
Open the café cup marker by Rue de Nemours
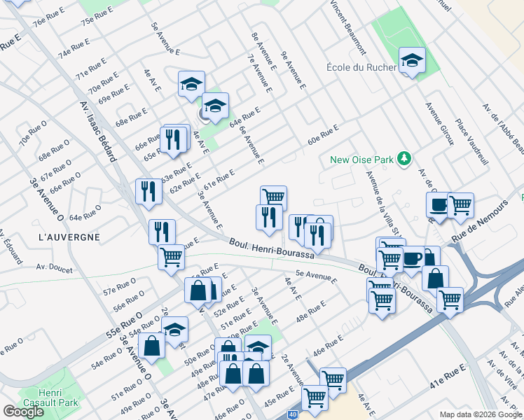(438, 208)
